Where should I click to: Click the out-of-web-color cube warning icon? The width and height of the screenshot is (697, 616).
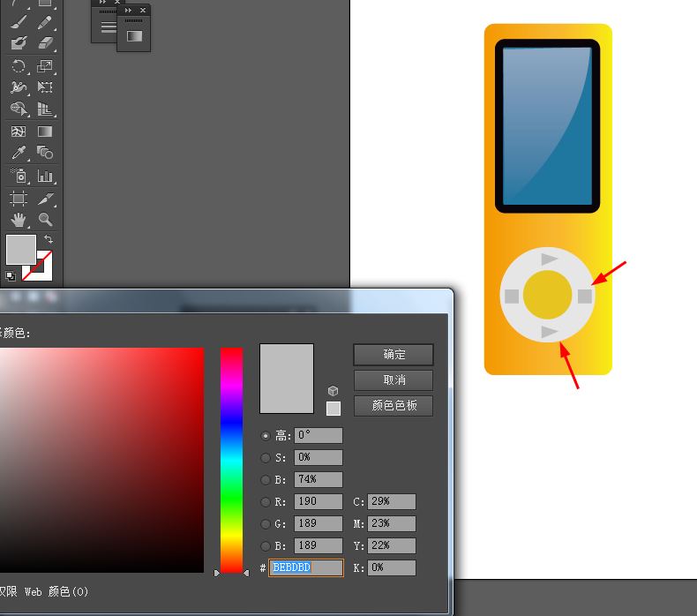pyautogui.click(x=333, y=391)
